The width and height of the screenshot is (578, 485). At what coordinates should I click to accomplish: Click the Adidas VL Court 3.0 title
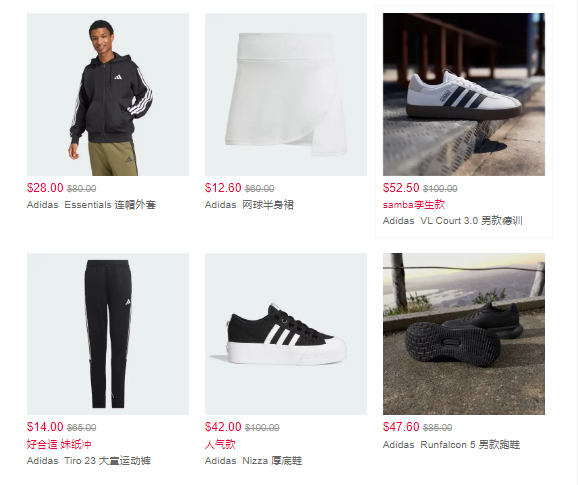[x=453, y=221]
